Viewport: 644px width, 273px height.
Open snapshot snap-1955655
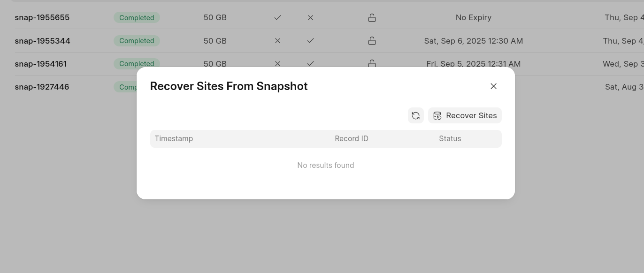[x=42, y=18]
